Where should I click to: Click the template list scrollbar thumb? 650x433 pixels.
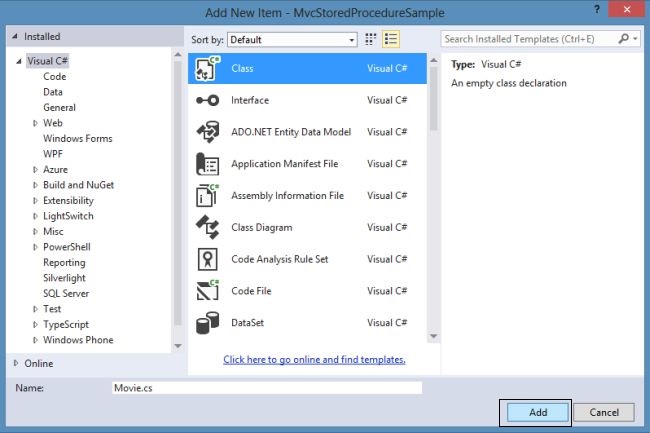[x=434, y=99]
